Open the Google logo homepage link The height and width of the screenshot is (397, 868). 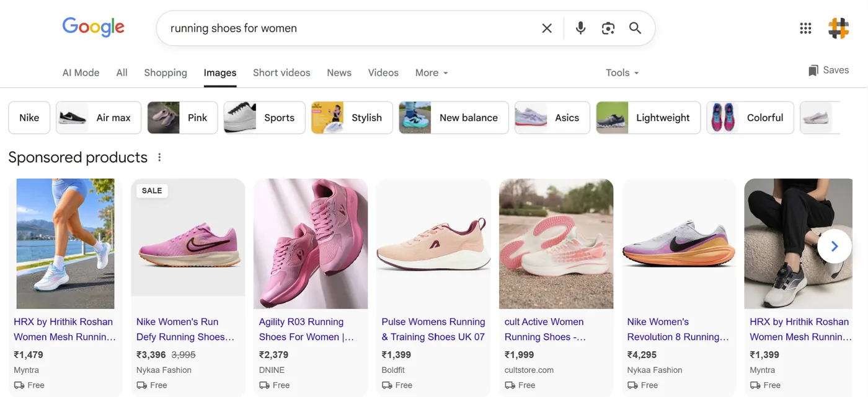click(94, 28)
